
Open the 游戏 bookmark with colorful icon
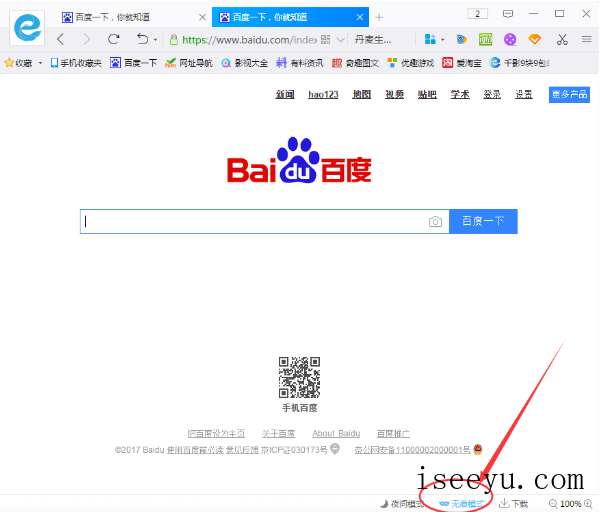(x=410, y=63)
